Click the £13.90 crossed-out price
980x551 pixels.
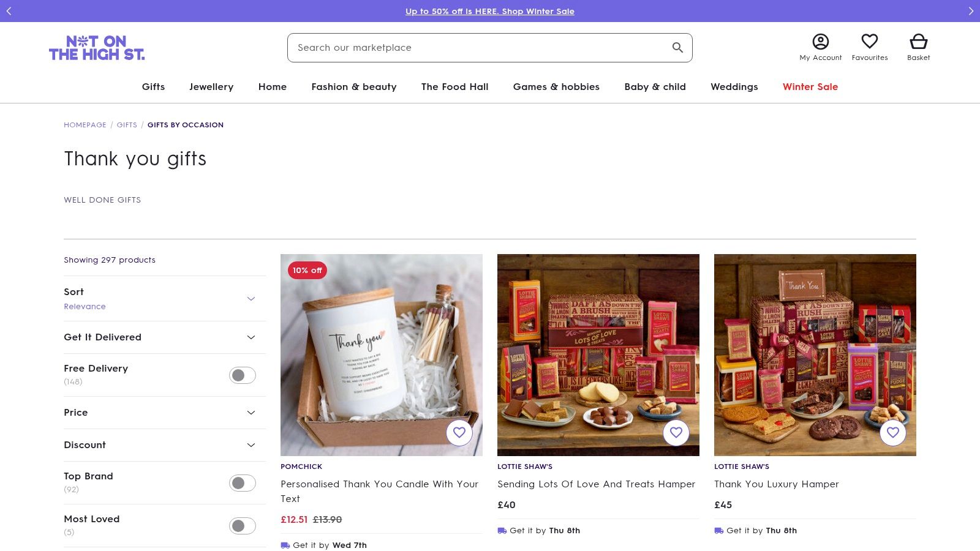click(328, 520)
